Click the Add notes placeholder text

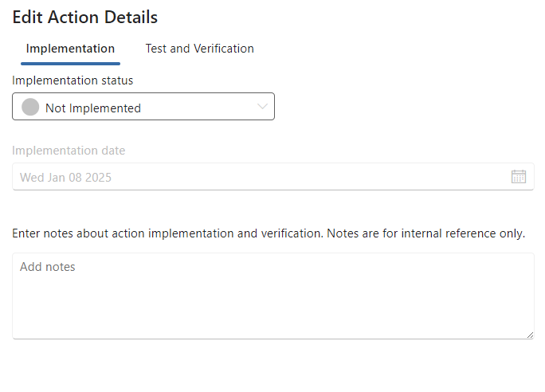point(48,267)
